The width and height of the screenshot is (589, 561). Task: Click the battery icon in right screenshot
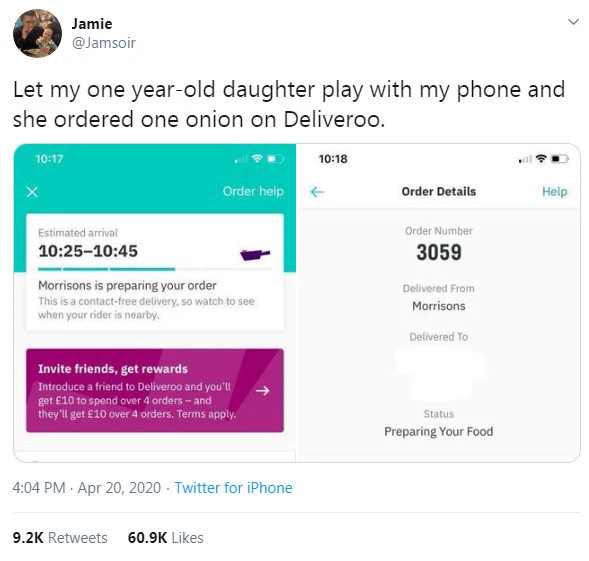point(560,159)
